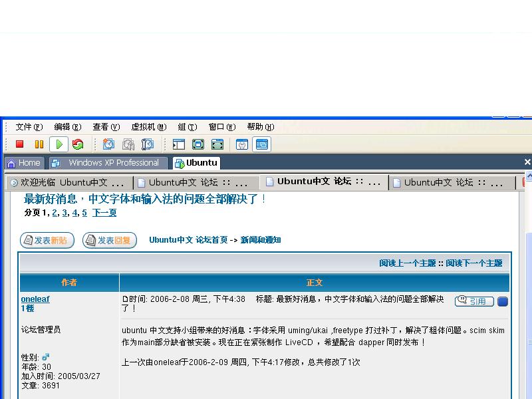The height and width of the screenshot is (399, 532).
Task: Click the 阅读上一个主题 link
Action: coord(407,263)
